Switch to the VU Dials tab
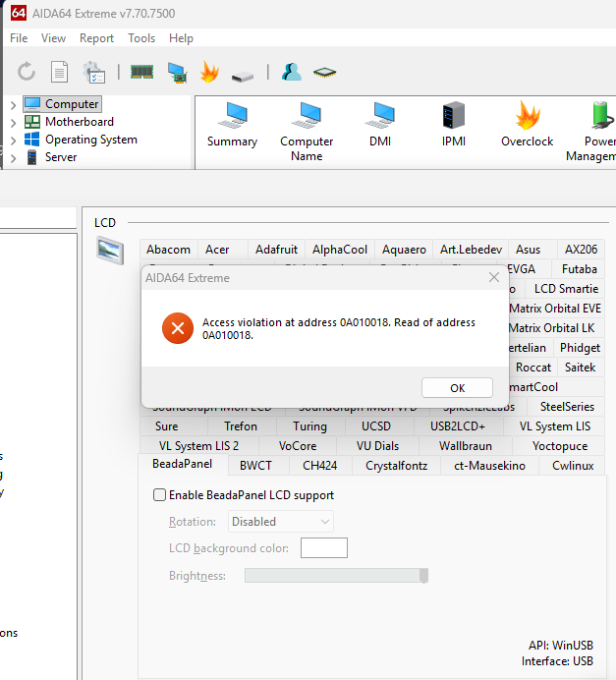 point(377,446)
